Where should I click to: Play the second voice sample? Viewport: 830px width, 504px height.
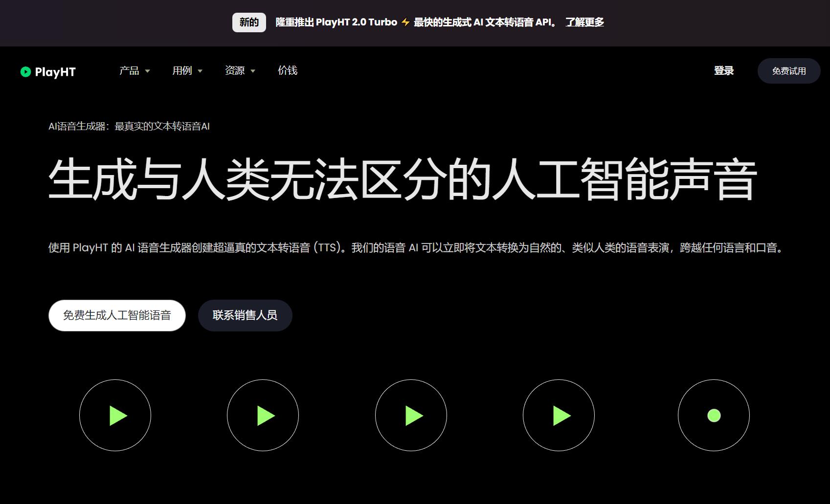coord(263,416)
